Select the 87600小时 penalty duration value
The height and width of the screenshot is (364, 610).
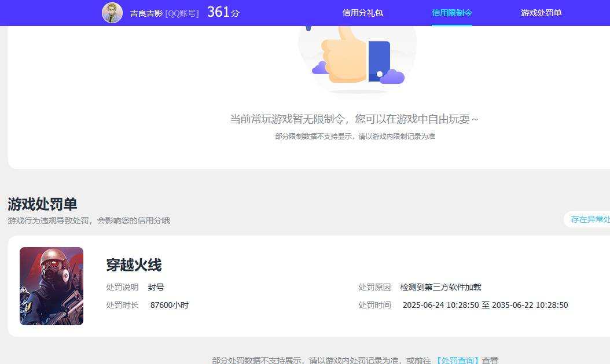(170, 306)
